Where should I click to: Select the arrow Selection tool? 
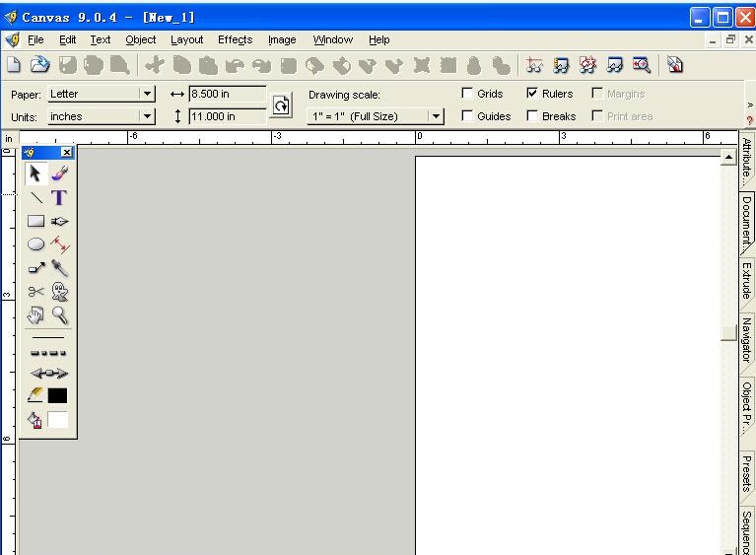[35, 173]
